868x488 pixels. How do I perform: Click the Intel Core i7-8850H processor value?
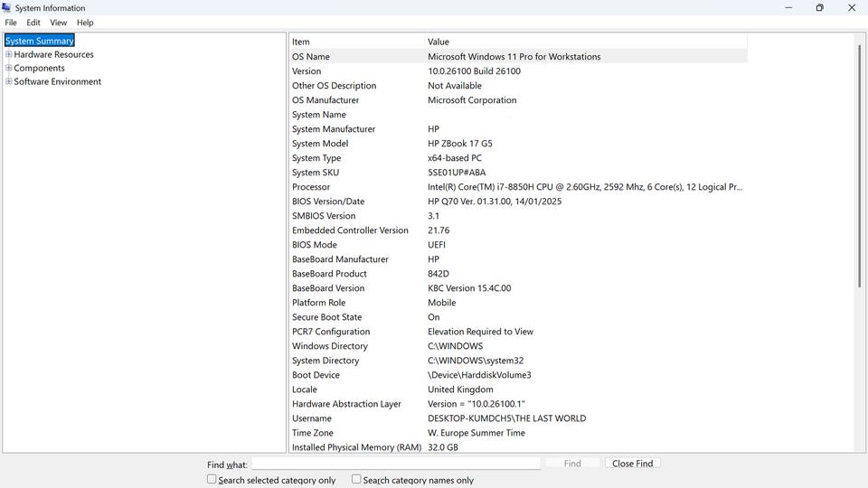coord(585,187)
